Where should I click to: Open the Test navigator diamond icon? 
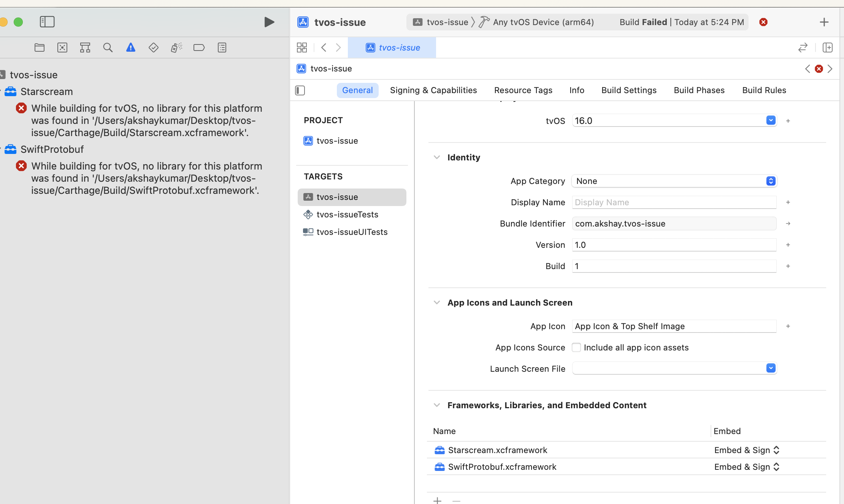153,48
